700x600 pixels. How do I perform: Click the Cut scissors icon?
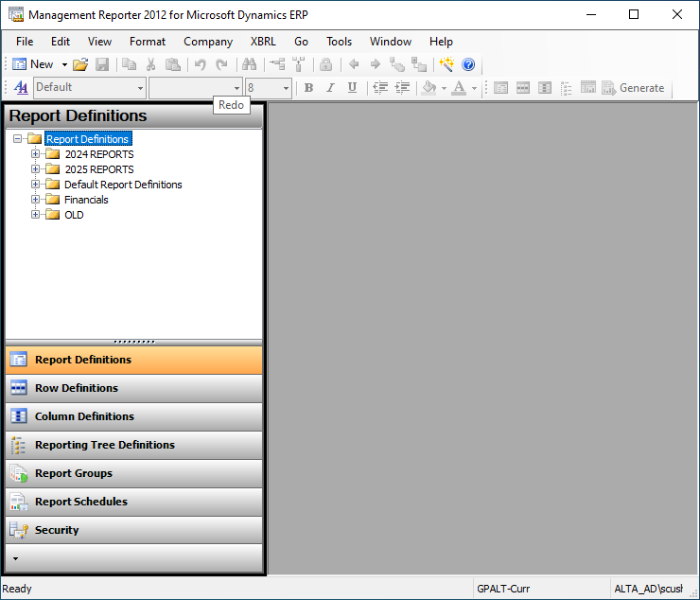click(x=151, y=64)
